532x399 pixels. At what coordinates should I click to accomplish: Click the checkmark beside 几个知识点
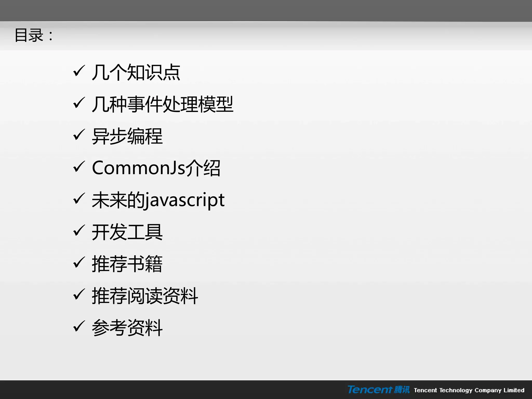(x=79, y=71)
